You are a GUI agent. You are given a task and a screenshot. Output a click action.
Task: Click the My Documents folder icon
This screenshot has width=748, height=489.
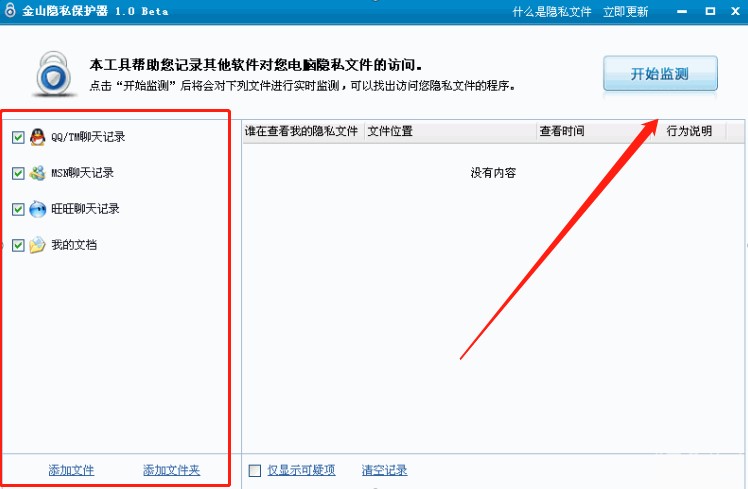click(37, 245)
